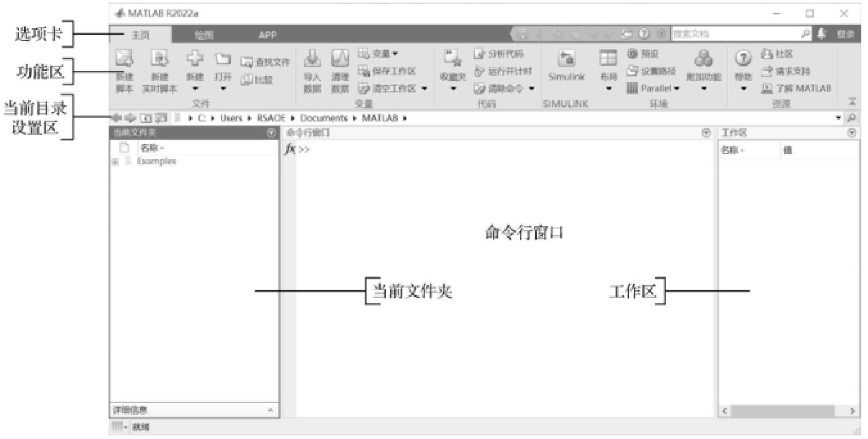Image resolution: width=868 pixels, height=439 pixels.
Task: Click the 清除命令 icon
Action: tap(479, 89)
